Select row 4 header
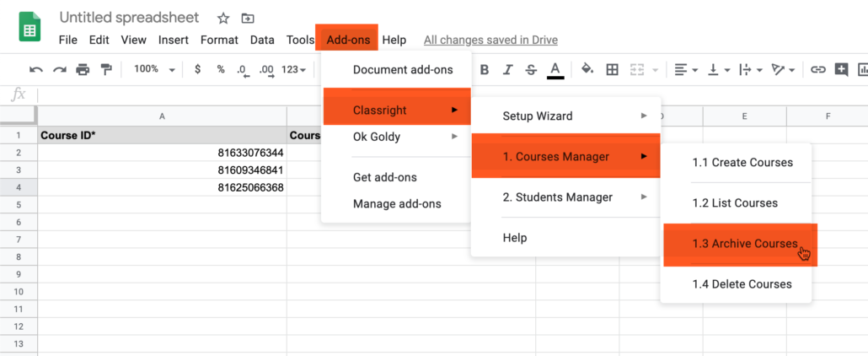This screenshot has width=868, height=356. (19, 187)
